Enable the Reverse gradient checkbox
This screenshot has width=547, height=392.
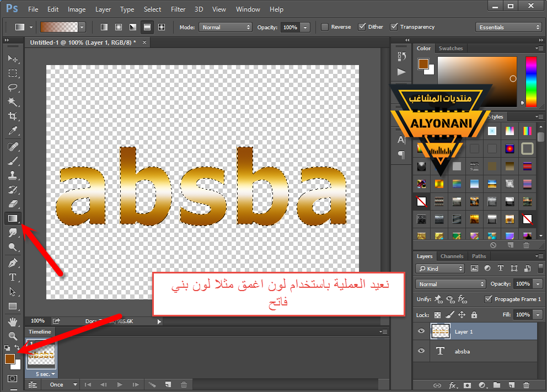point(325,27)
